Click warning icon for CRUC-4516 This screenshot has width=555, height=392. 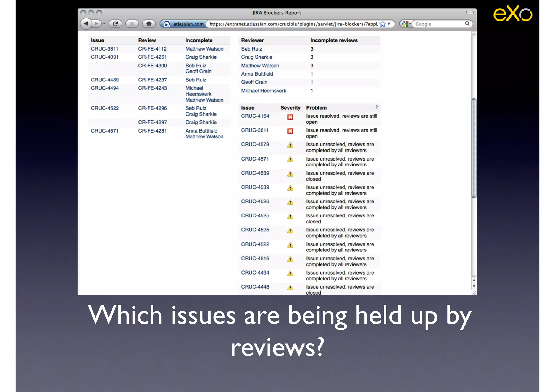pos(290,259)
